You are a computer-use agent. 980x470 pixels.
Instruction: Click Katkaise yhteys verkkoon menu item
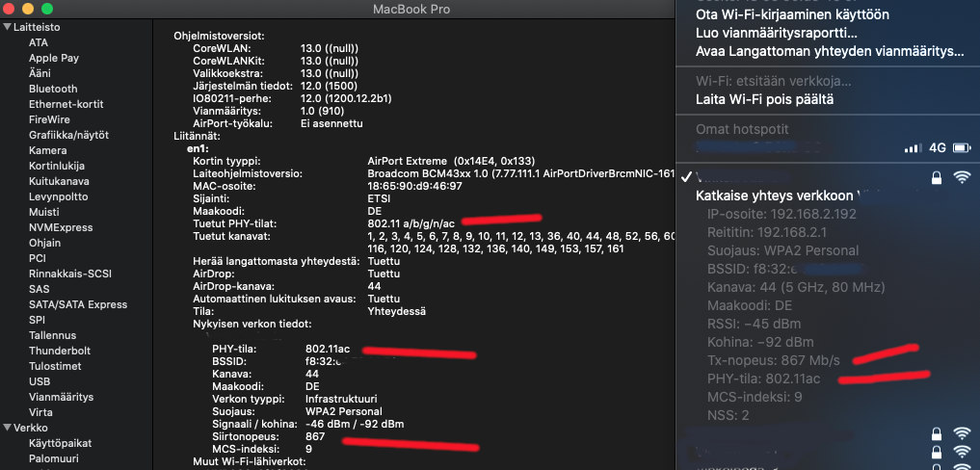tap(775, 196)
